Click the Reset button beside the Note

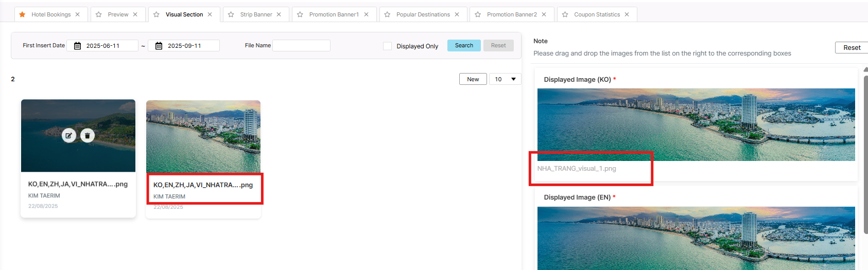click(852, 48)
